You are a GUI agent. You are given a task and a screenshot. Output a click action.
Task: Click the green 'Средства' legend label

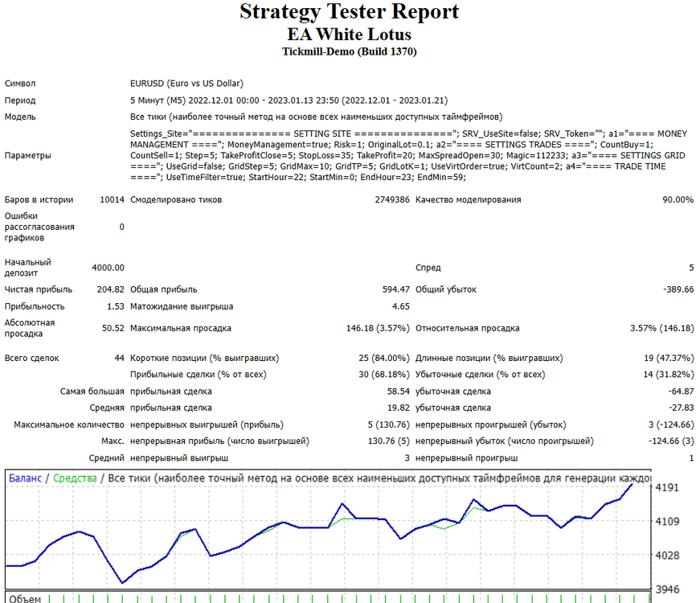75,478
